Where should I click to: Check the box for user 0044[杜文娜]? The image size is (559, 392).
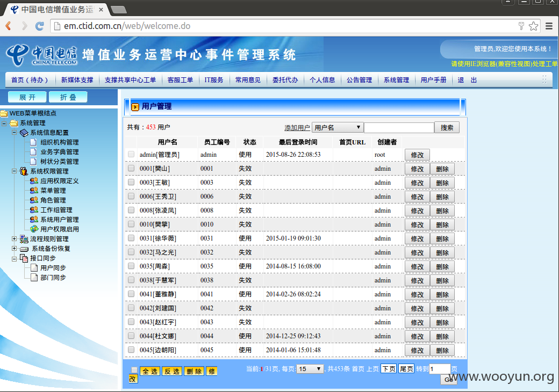coord(131,336)
